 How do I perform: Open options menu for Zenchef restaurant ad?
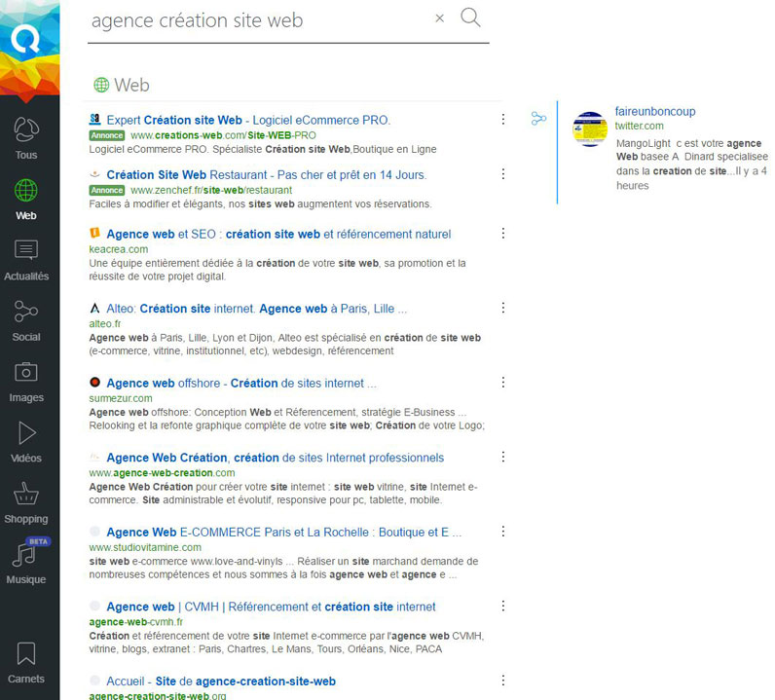tap(502, 174)
